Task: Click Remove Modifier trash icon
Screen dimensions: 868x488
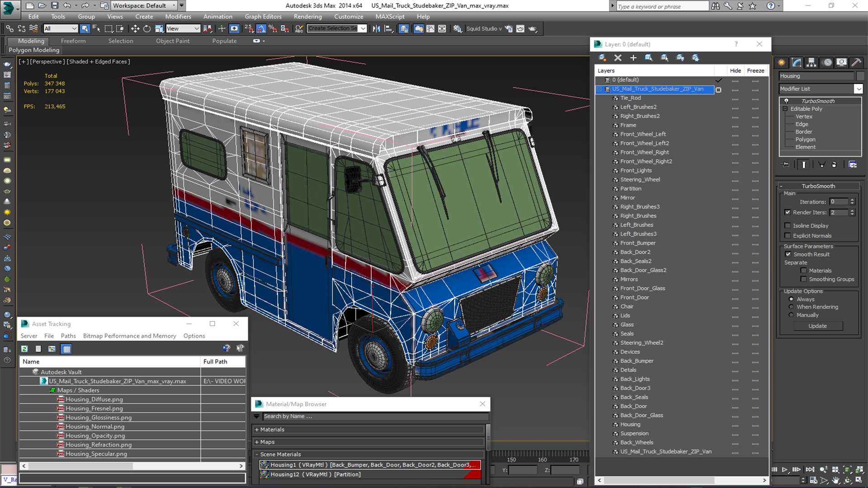Action: (x=834, y=164)
